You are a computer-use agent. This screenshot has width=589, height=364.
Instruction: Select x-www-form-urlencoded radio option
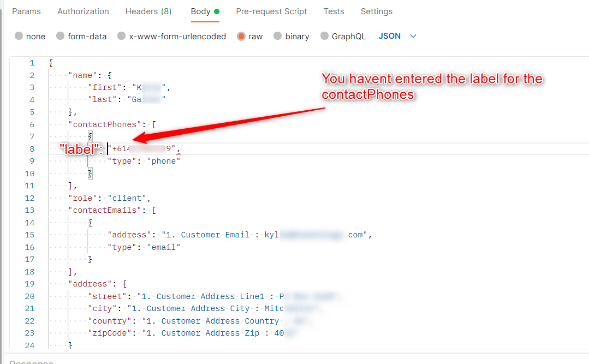121,36
